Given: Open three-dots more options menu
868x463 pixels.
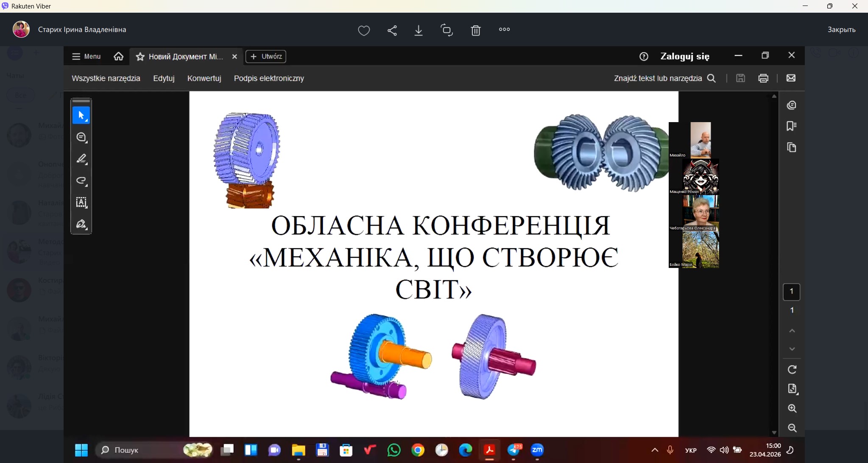Looking at the screenshot, I should [x=504, y=30].
